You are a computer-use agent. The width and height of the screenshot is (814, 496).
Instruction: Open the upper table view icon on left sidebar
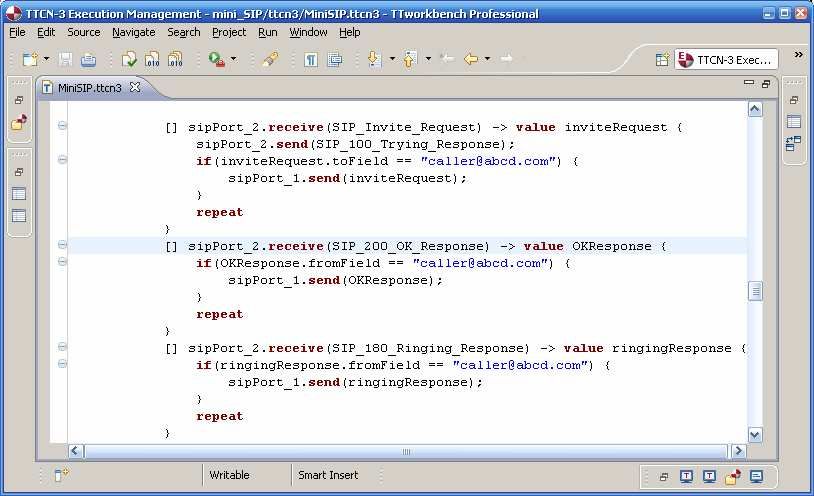tap(19, 194)
